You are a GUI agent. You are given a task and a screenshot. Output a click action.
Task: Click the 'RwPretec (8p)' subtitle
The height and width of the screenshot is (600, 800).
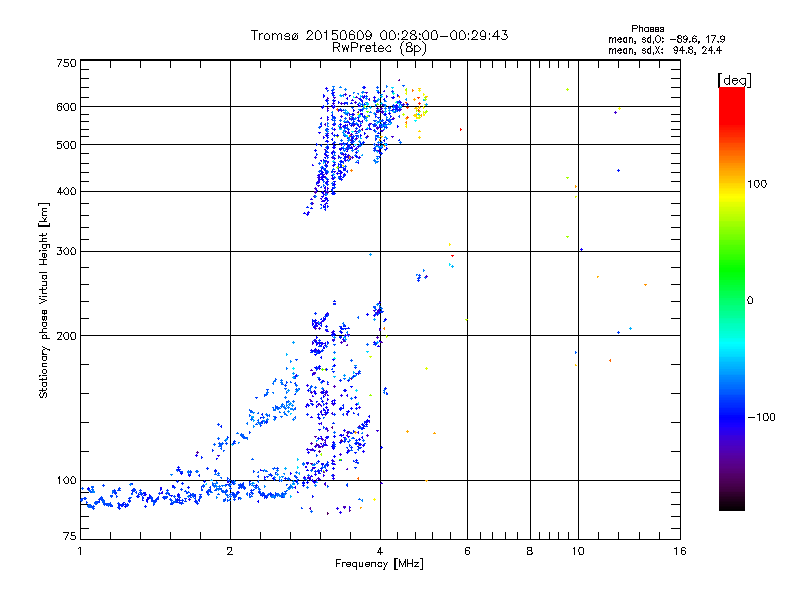pos(379,48)
